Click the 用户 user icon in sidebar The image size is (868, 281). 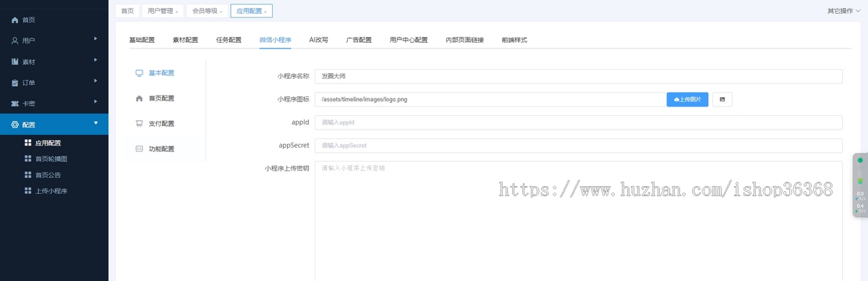coord(14,41)
